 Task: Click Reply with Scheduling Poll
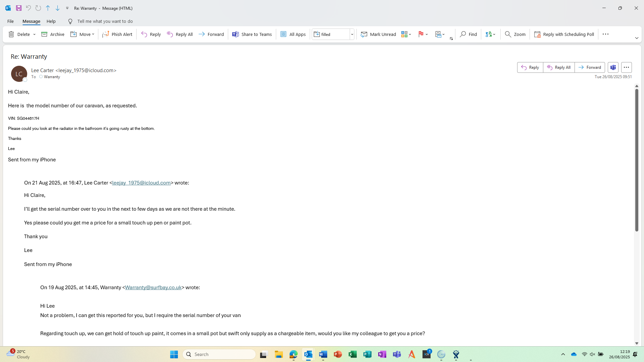pyautogui.click(x=564, y=34)
